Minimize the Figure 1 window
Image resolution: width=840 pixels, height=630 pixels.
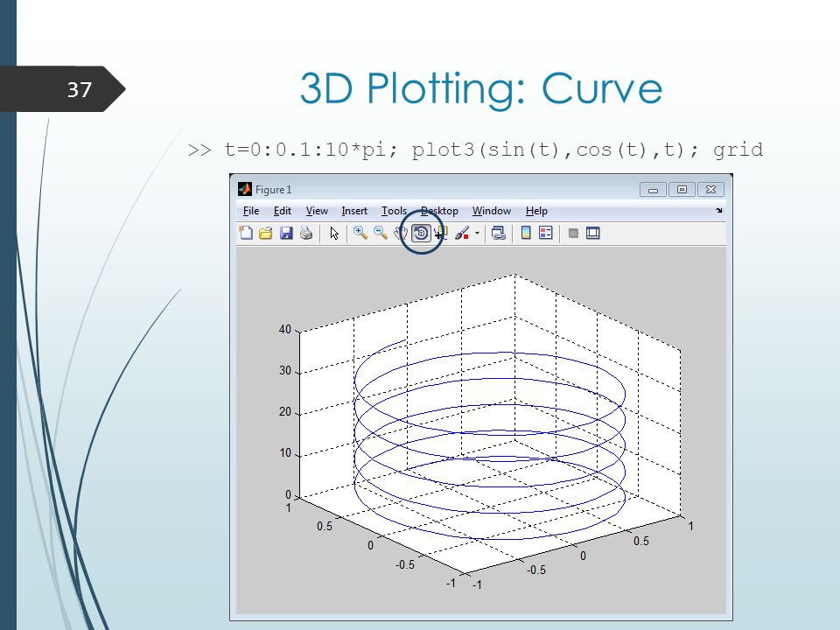point(653,189)
